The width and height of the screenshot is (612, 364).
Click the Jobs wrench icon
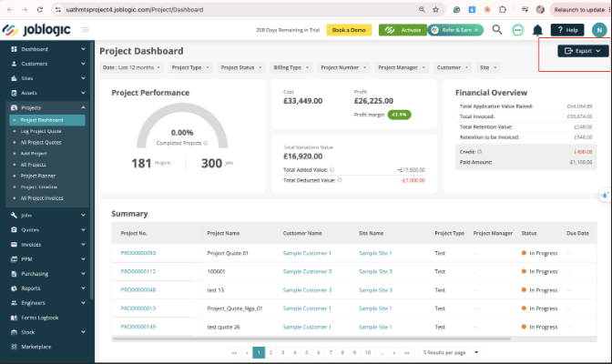click(x=14, y=215)
